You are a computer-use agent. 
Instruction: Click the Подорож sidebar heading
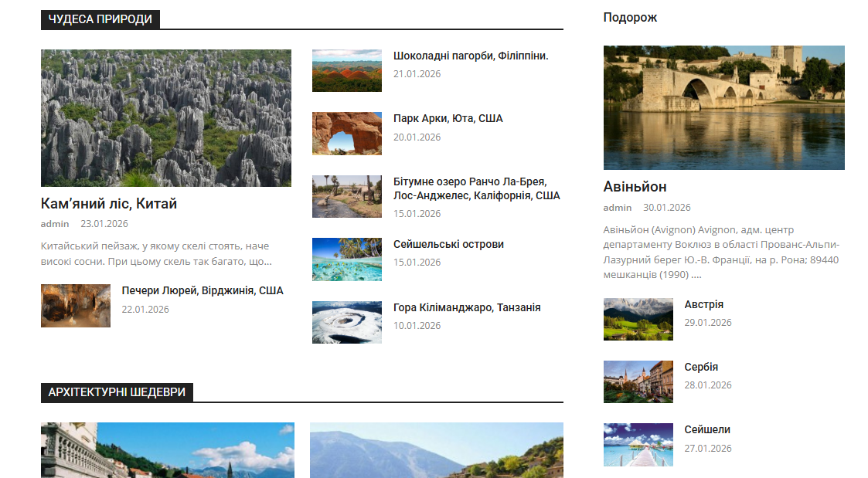coord(630,18)
